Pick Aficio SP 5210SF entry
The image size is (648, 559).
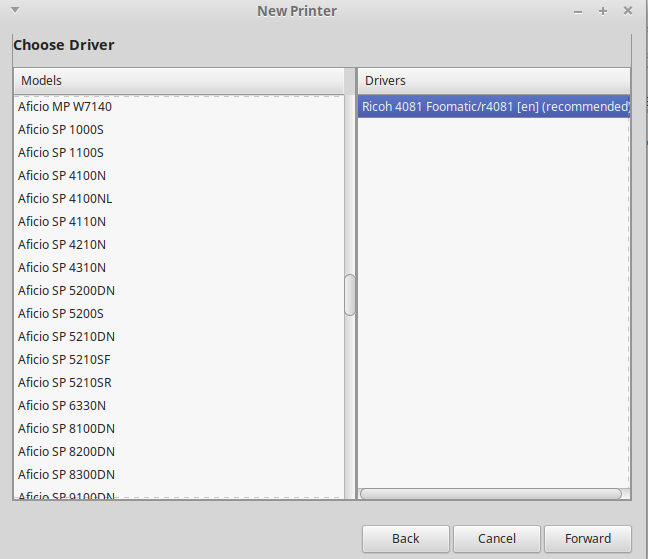tap(179, 360)
